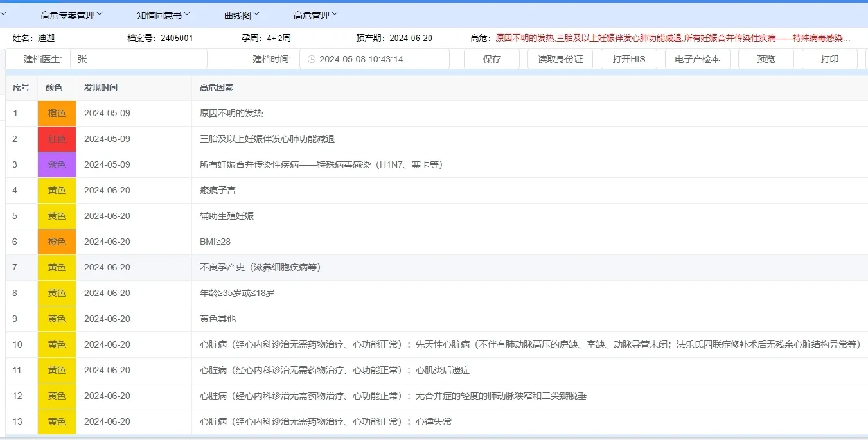Click the 预览 button
The height and width of the screenshot is (440, 868).
(766, 59)
